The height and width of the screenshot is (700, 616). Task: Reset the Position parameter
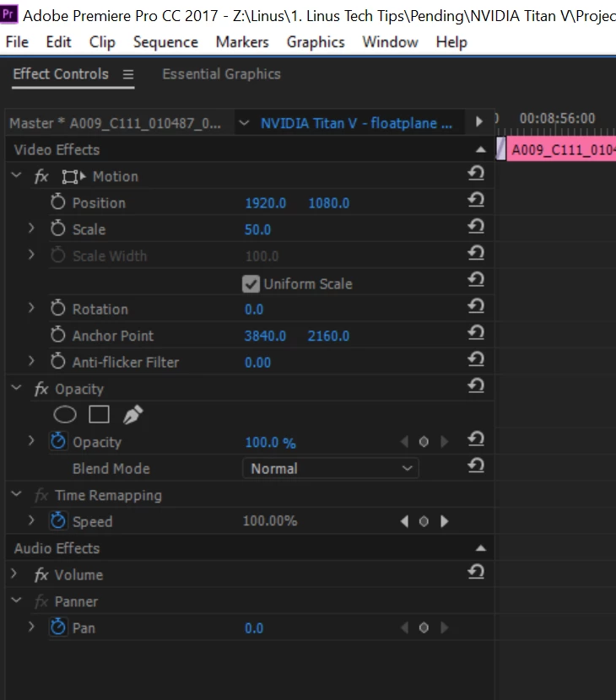[x=476, y=200]
